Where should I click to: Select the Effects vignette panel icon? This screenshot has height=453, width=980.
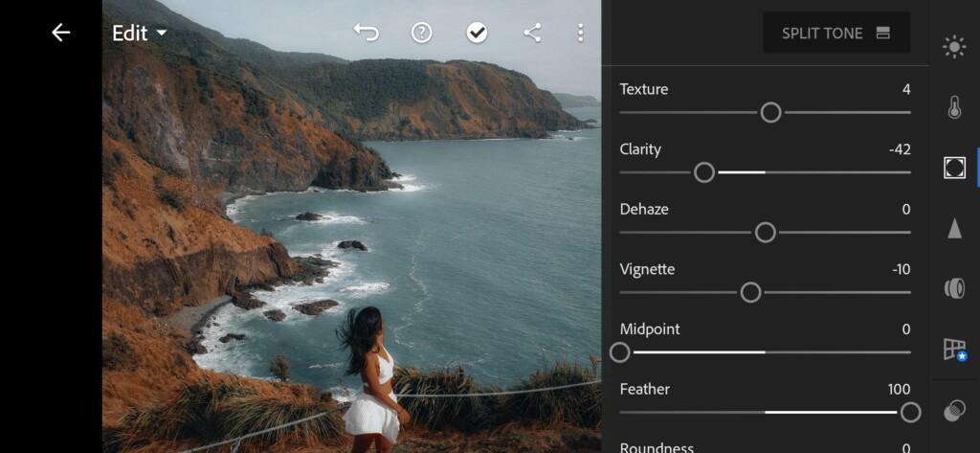tap(954, 168)
